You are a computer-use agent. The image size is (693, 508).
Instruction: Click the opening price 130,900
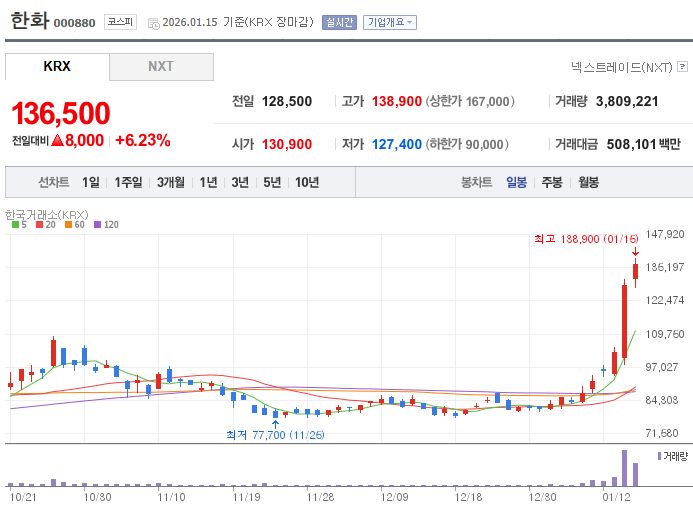(287, 144)
